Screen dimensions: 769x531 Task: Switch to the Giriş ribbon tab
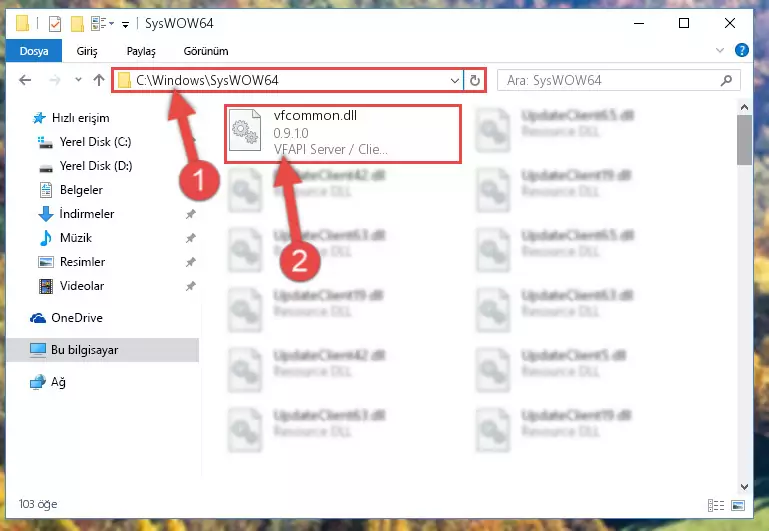[x=87, y=51]
